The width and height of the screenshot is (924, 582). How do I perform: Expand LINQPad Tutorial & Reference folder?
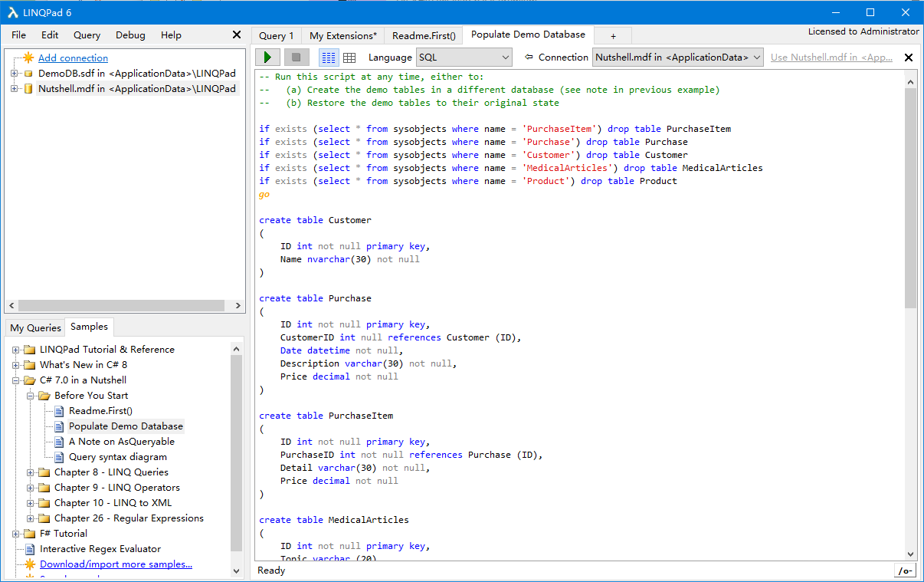click(x=16, y=350)
